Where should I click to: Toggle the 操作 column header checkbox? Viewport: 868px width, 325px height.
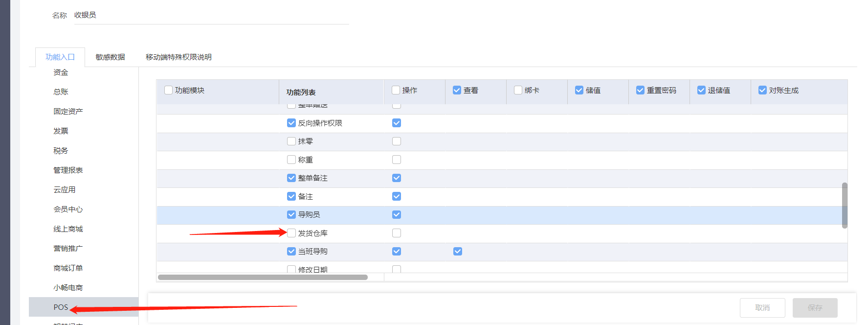396,90
